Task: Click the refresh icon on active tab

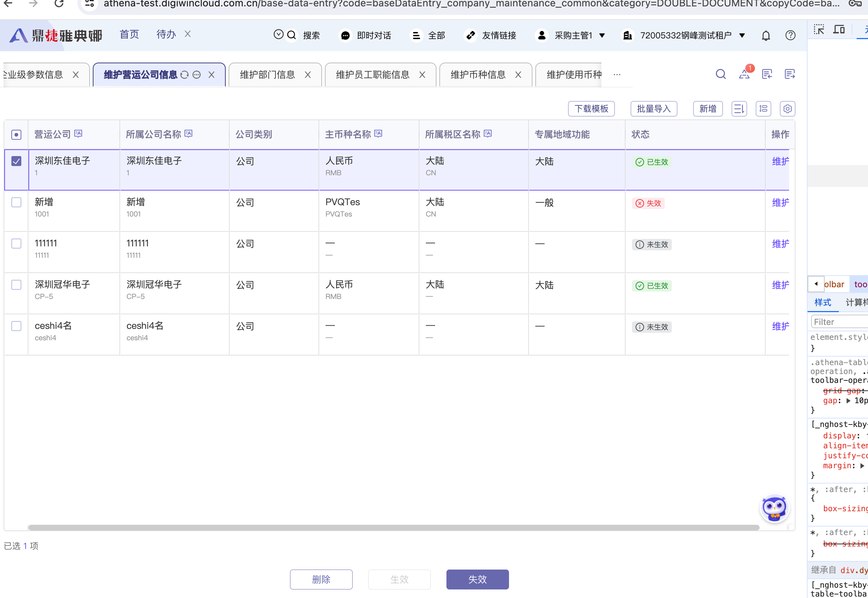Action: (185, 75)
